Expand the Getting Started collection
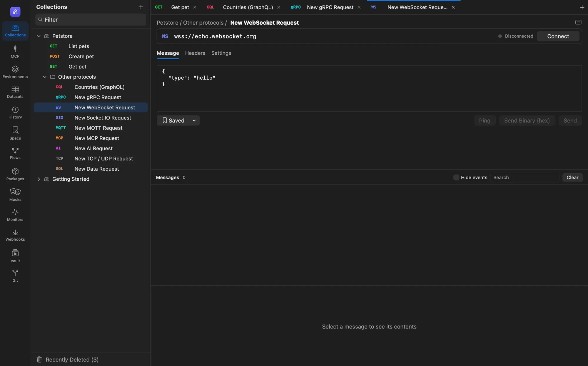This screenshot has height=366, width=588. 39,179
